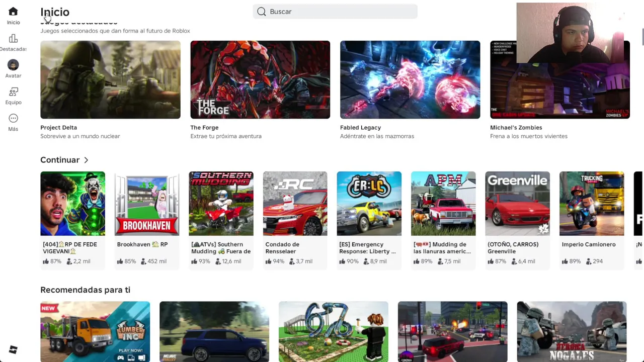Open Project Delta featured thumbnail
The image size is (644, 362).
click(x=110, y=79)
